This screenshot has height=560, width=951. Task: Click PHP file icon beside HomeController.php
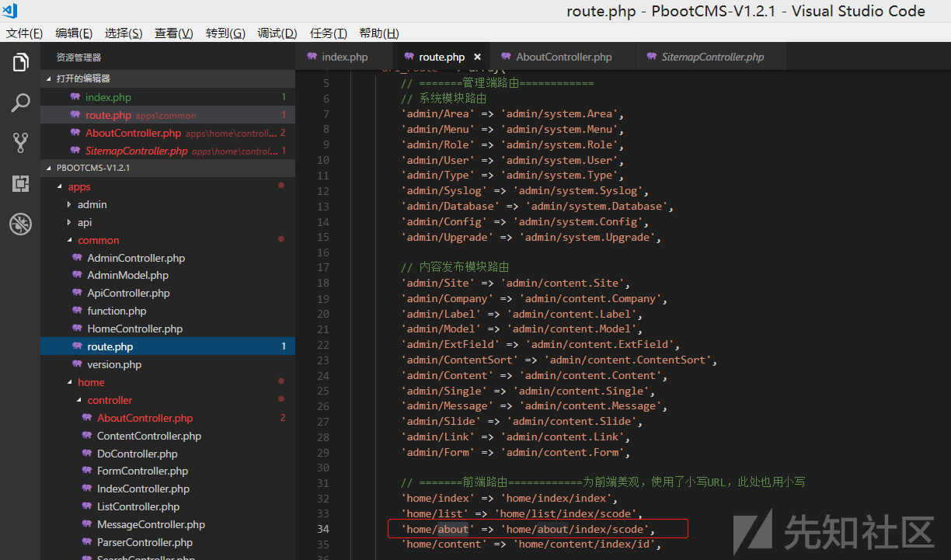click(x=77, y=329)
